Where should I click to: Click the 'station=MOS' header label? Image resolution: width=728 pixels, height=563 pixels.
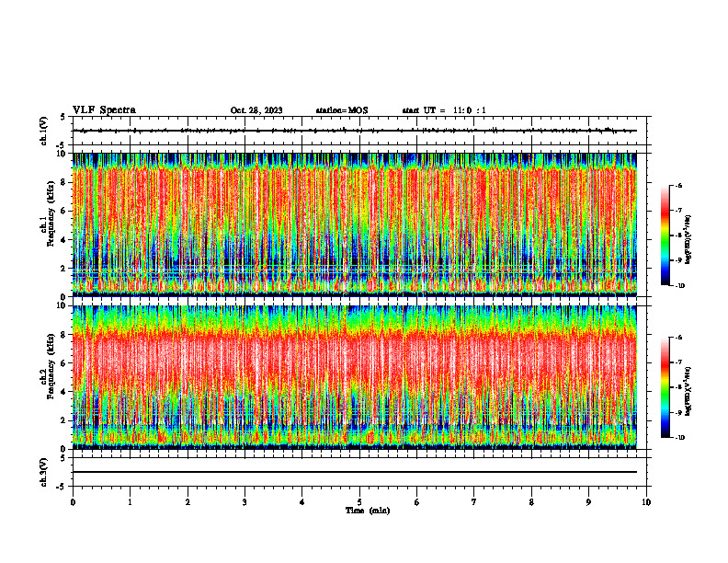(342, 110)
